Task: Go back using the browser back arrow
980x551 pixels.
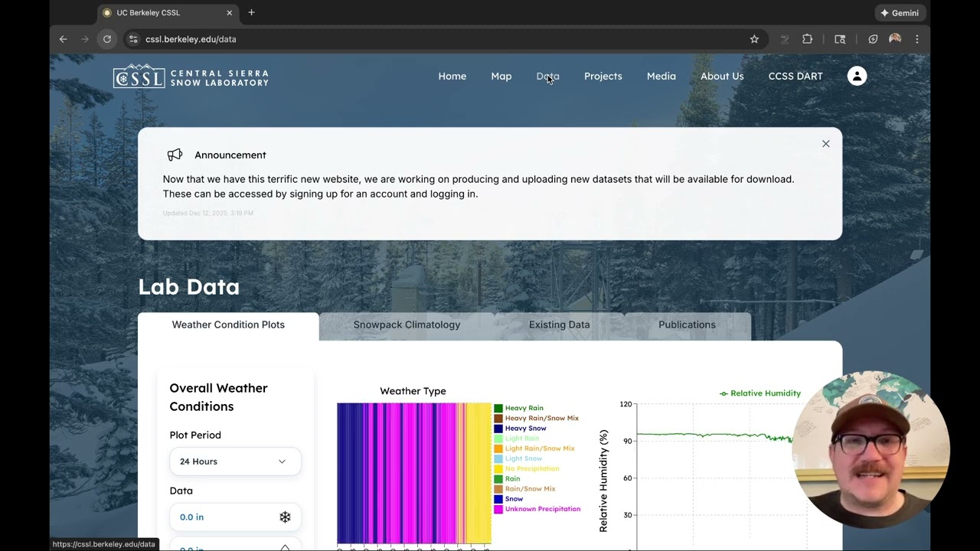Action: click(x=64, y=39)
